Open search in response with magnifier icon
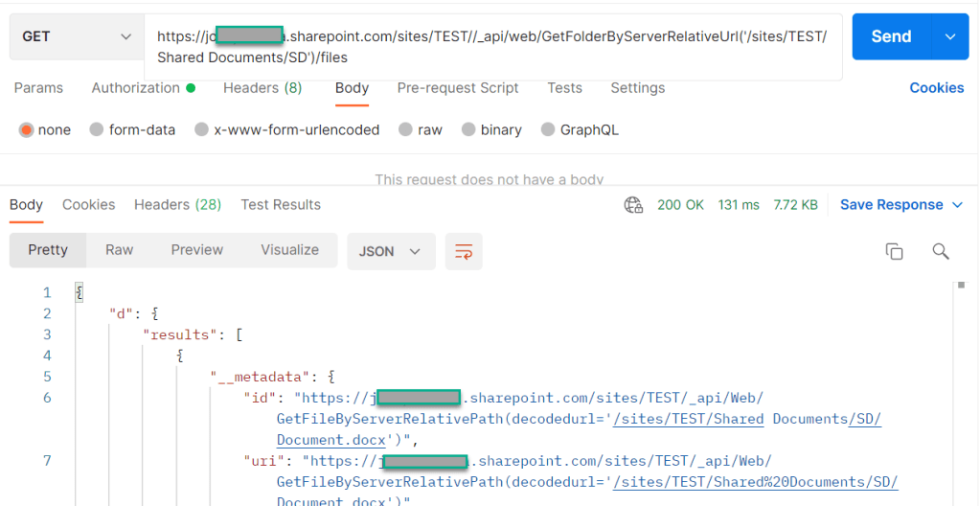Viewport: 980px width, 506px height. click(940, 251)
